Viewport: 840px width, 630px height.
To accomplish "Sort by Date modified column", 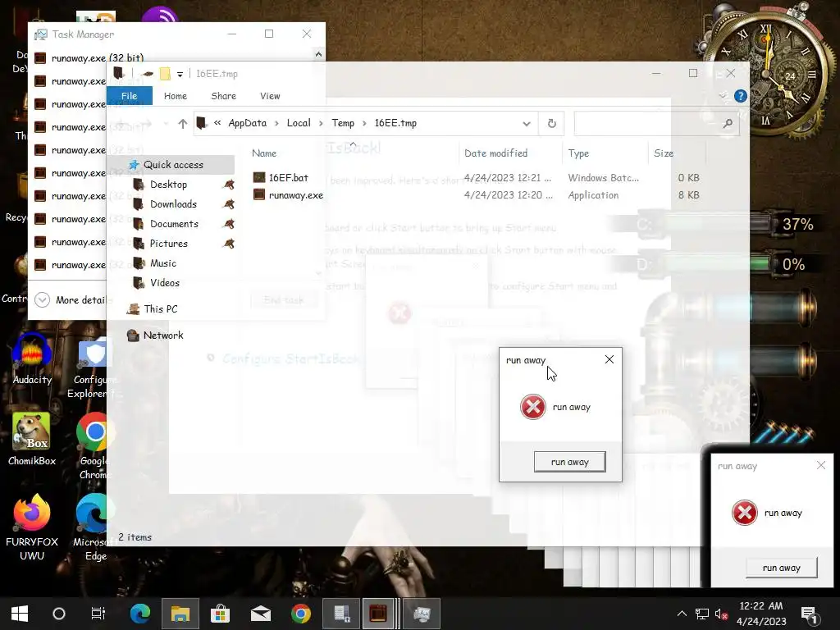I will pyautogui.click(x=496, y=153).
